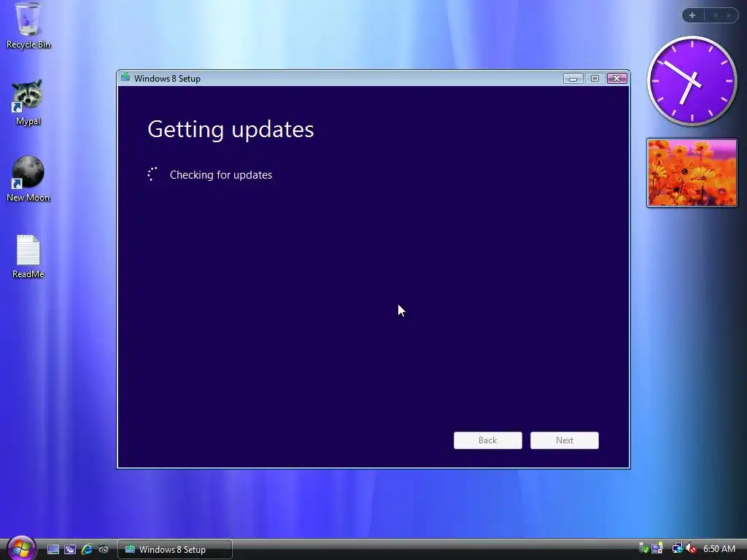Click the 6:50 AM system clock

(719, 548)
